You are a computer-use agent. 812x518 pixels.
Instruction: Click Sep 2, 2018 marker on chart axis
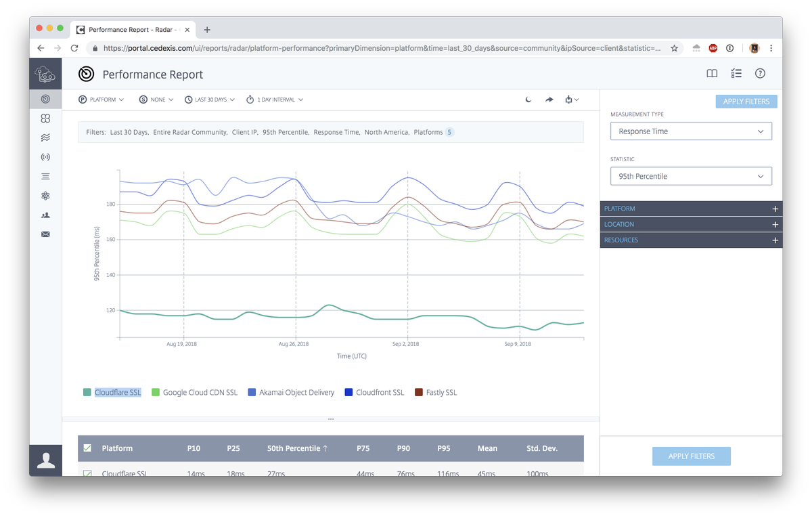[405, 344]
